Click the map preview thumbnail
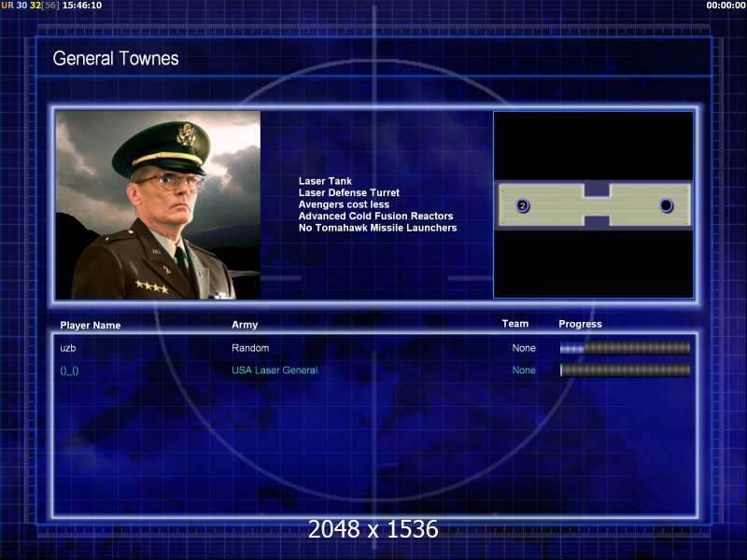The height and width of the screenshot is (560, 747). [x=593, y=204]
